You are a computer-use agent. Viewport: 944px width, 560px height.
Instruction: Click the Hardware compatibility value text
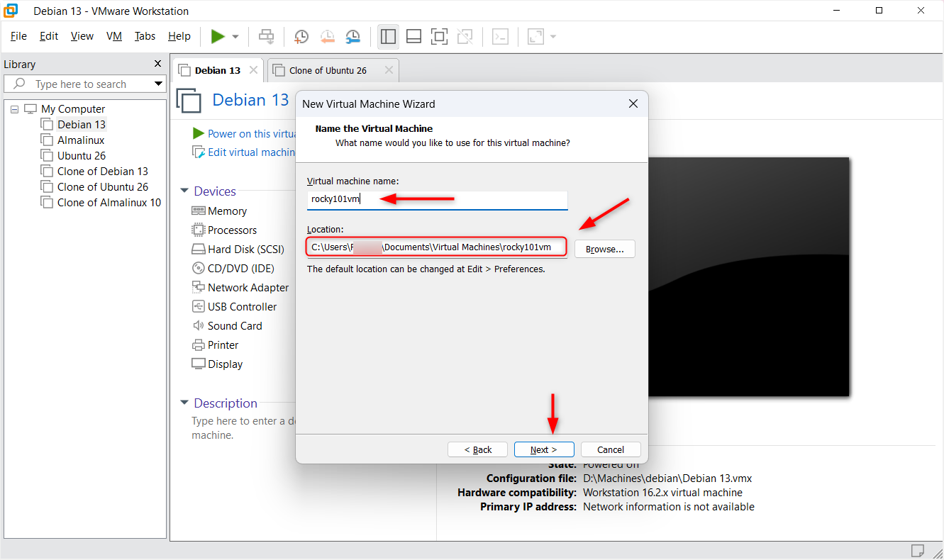[662, 493]
